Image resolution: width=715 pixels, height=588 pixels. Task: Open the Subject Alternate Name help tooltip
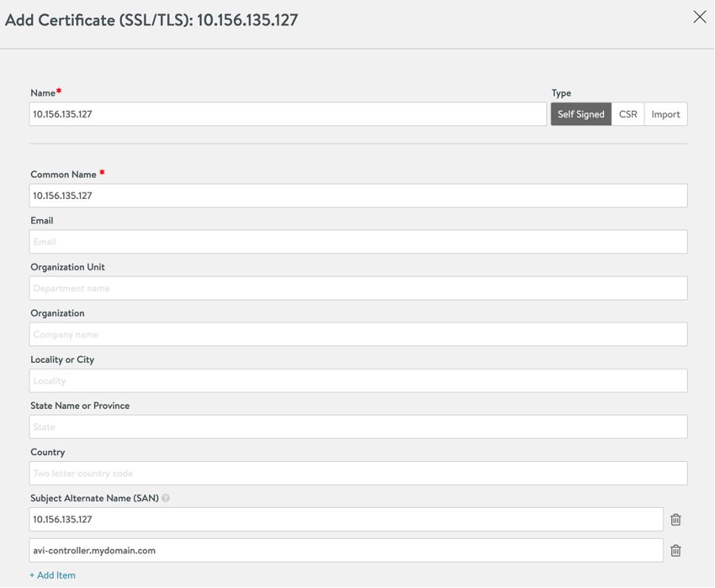tap(166, 498)
